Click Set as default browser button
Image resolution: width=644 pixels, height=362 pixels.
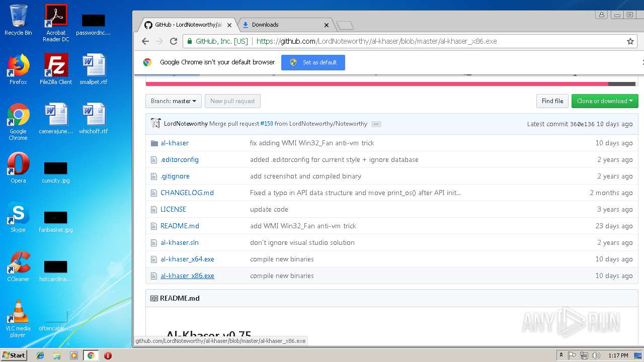pos(313,62)
